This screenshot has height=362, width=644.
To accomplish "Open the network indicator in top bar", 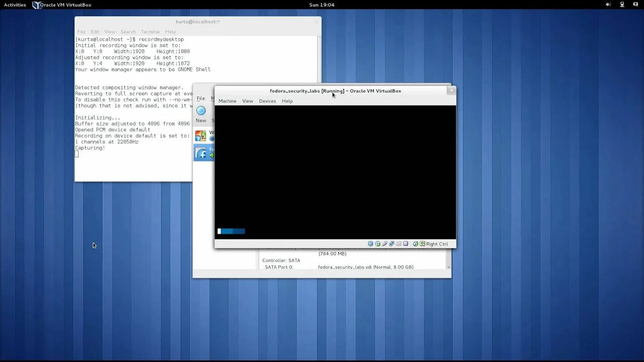I will coord(622,5).
